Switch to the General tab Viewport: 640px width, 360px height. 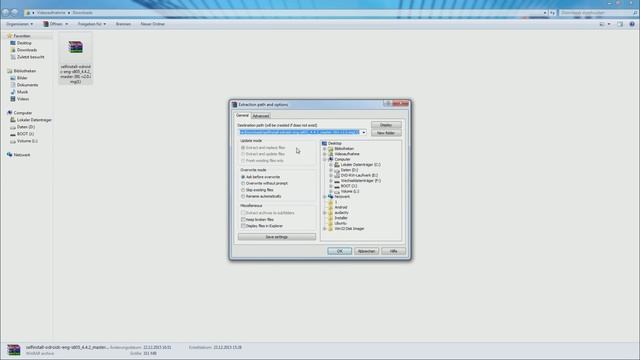pyautogui.click(x=242, y=116)
